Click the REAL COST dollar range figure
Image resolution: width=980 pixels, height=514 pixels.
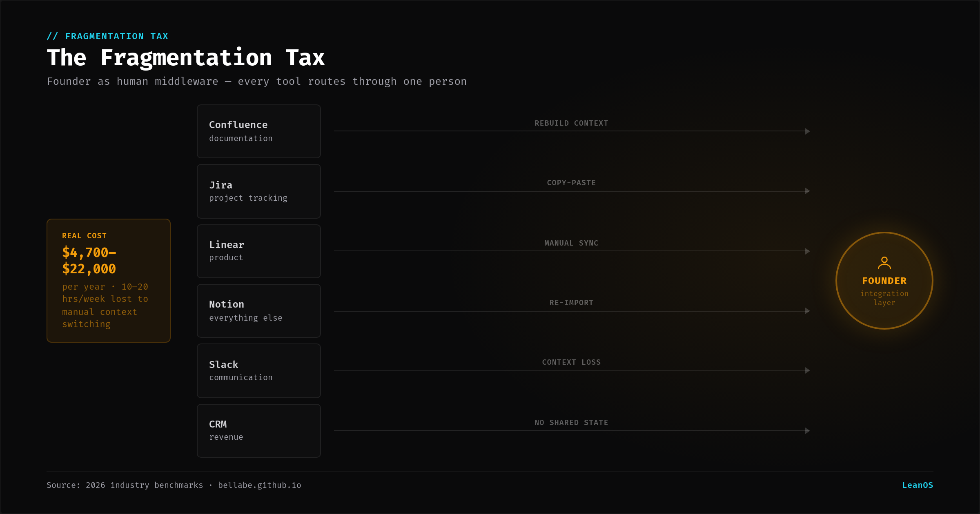coord(89,261)
